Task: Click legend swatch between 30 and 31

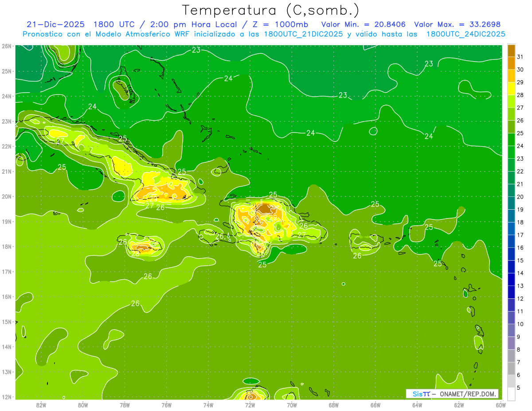Action: point(511,63)
